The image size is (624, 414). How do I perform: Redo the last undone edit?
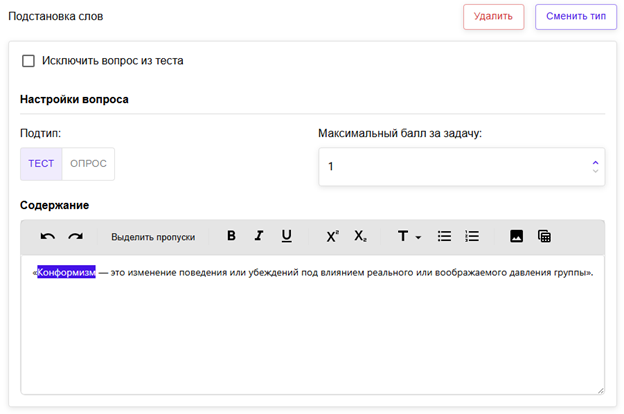click(x=75, y=236)
